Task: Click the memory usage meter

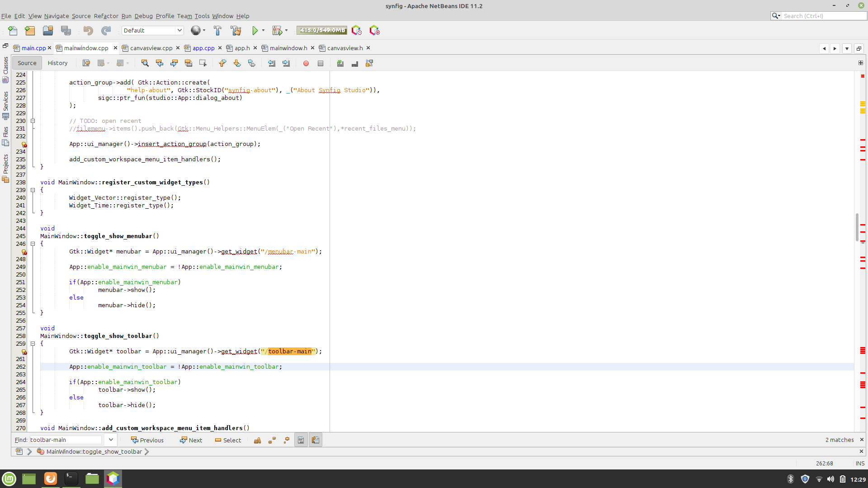Action: (x=321, y=30)
